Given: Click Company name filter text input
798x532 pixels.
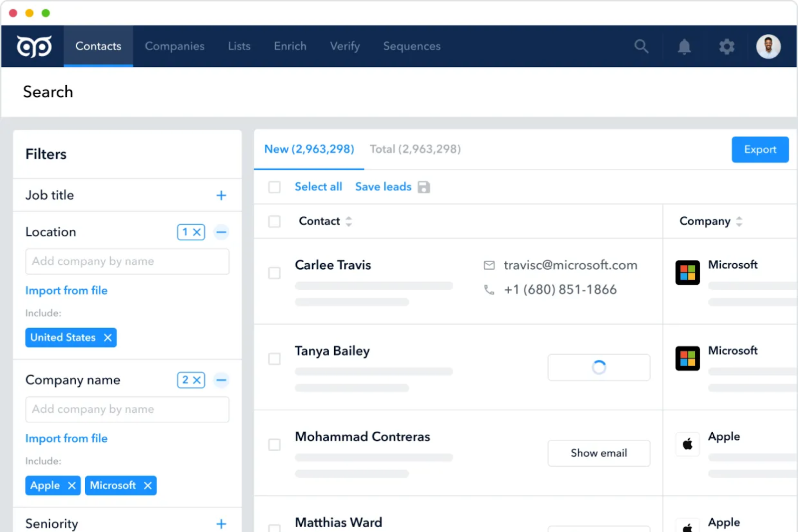Looking at the screenshot, I should 127,409.
